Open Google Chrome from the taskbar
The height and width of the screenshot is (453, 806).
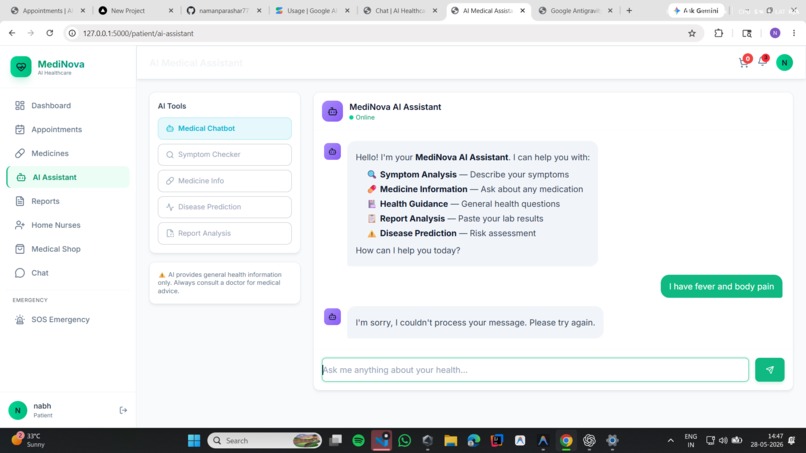pyautogui.click(x=566, y=441)
